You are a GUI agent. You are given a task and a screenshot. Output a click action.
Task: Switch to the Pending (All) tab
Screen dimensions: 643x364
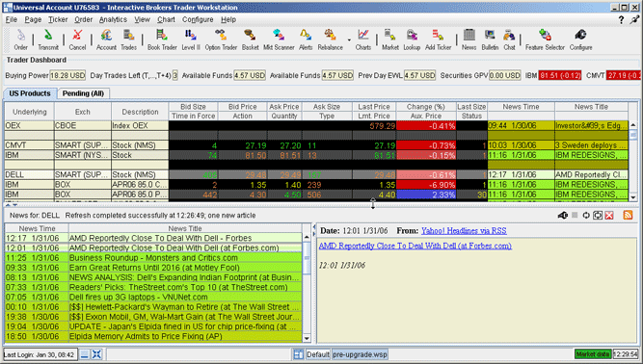pos(83,93)
